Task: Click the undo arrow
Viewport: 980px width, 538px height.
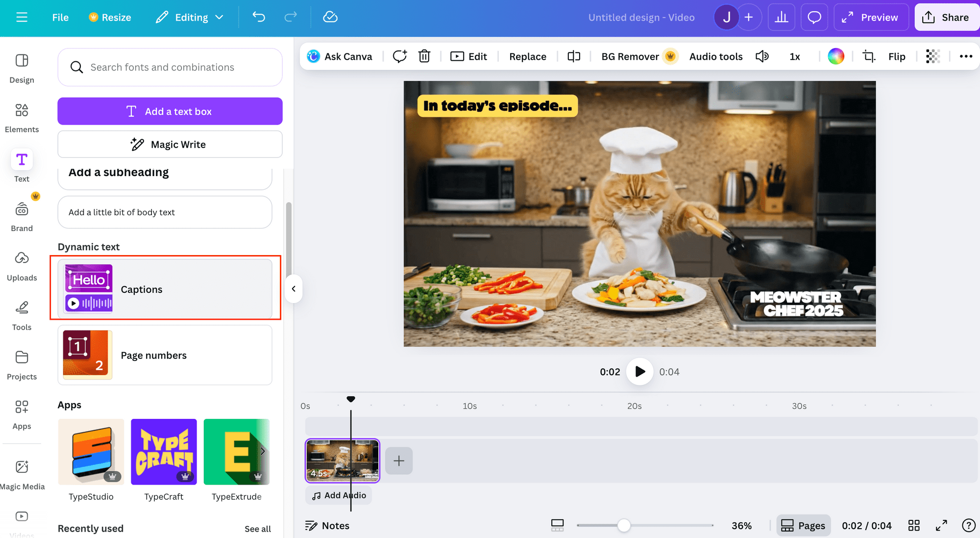Action: [x=259, y=17]
